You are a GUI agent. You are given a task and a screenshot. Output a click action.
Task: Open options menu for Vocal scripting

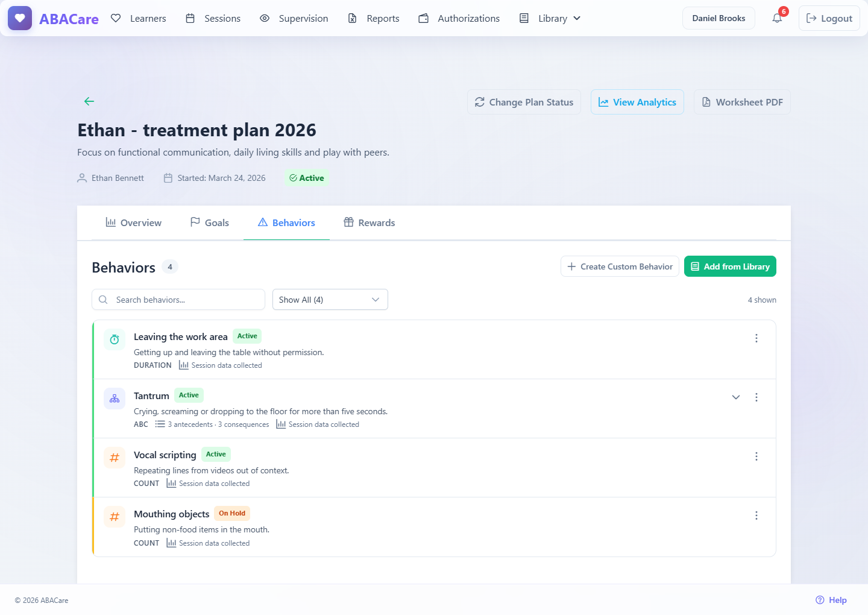[756, 456]
